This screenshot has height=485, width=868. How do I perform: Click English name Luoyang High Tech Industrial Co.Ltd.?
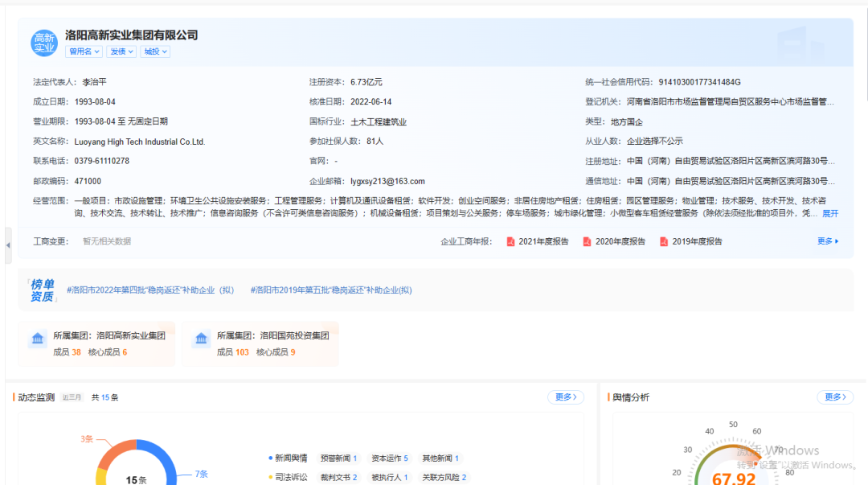[140, 142]
